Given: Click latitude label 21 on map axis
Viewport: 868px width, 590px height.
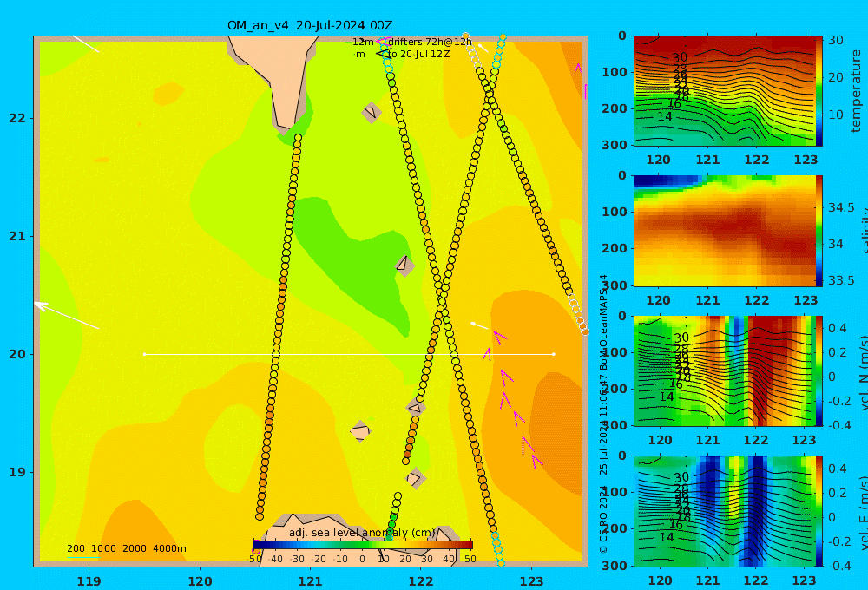Looking at the screenshot, I should tap(17, 236).
